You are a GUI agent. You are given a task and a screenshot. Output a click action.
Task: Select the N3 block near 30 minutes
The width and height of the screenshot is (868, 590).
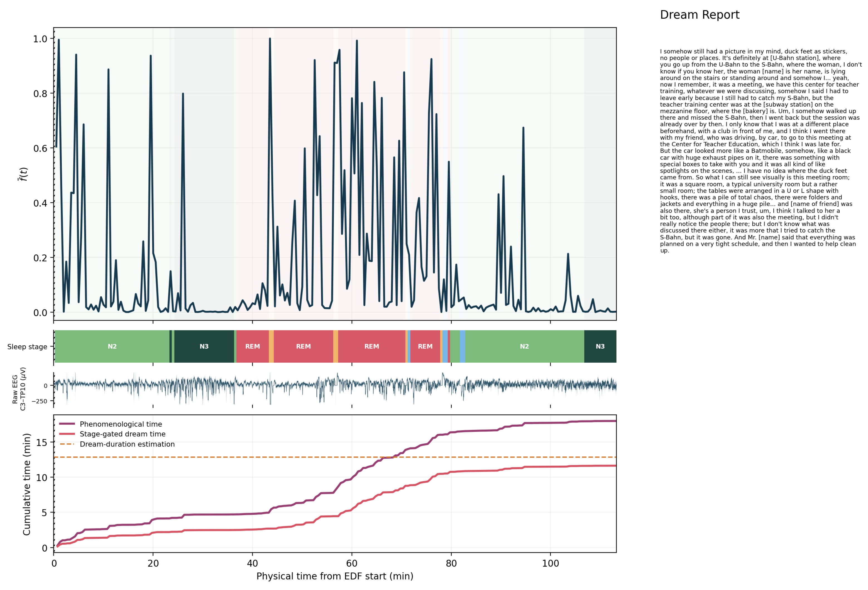tap(204, 346)
